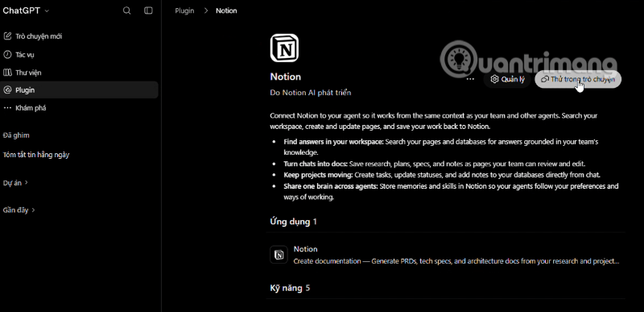
Task: Click the Share one brain across agents bullet
Action: (x=451, y=192)
